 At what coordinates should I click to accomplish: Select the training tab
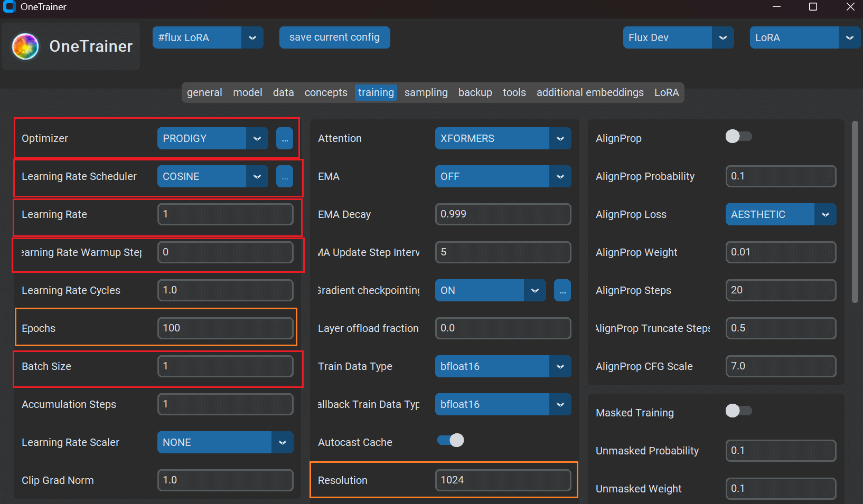(376, 92)
